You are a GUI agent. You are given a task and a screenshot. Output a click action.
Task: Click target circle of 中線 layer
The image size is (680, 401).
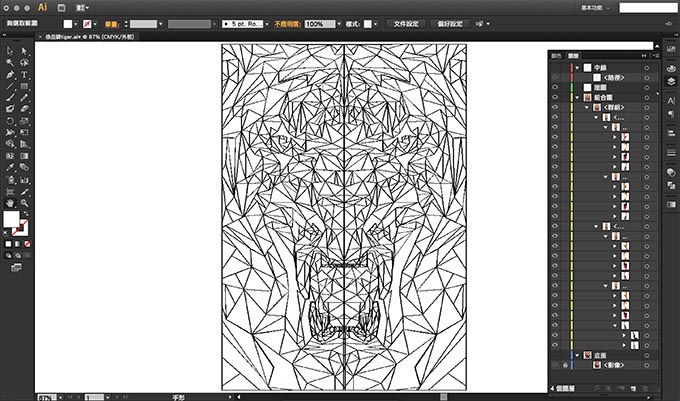[x=647, y=68]
